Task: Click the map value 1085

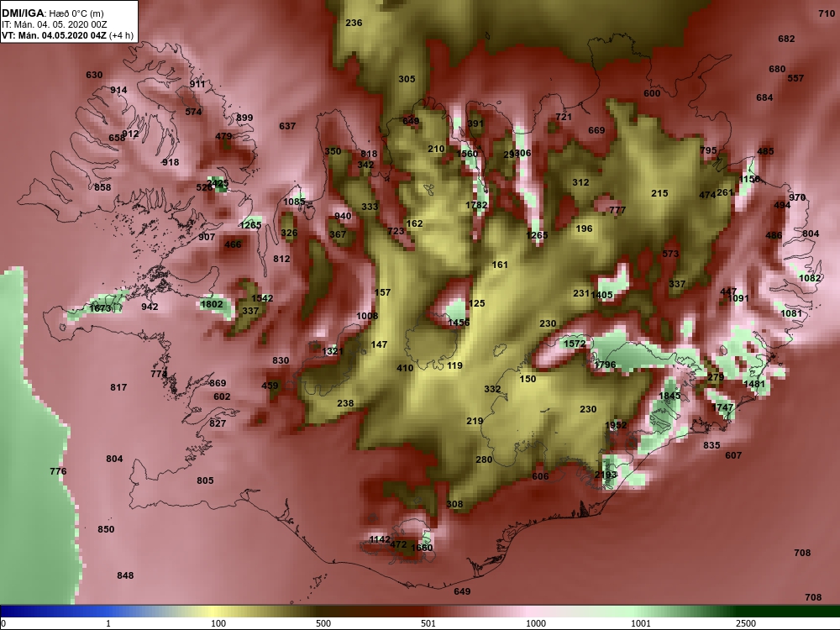Action: pos(294,202)
